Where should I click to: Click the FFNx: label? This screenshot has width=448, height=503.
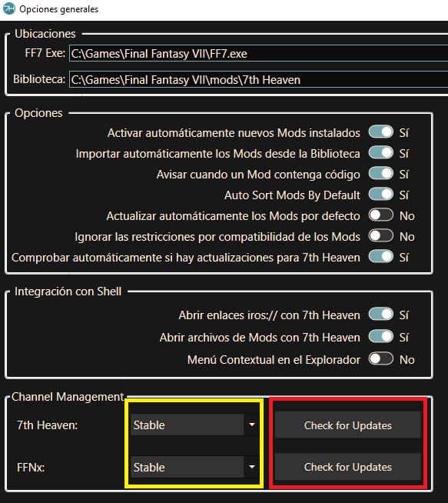[31, 468]
